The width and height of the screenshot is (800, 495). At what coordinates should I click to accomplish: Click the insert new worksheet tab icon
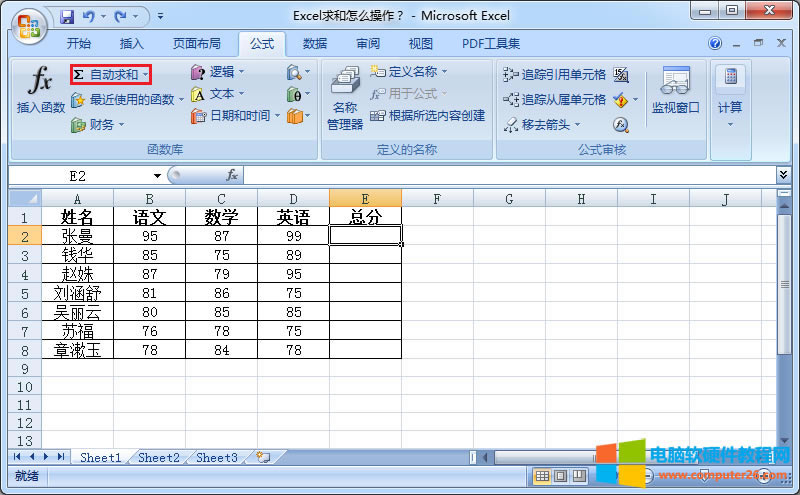coord(263,457)
